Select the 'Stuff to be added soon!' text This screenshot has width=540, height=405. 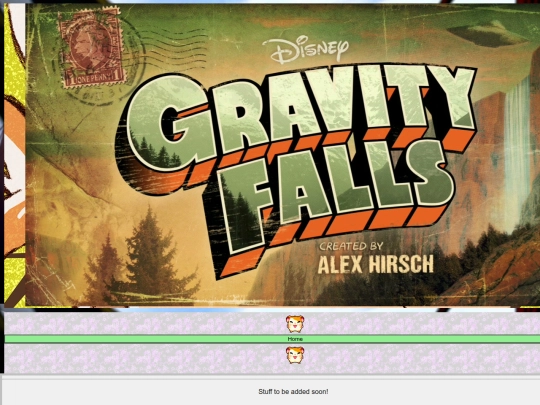click(x=293, y=392)
